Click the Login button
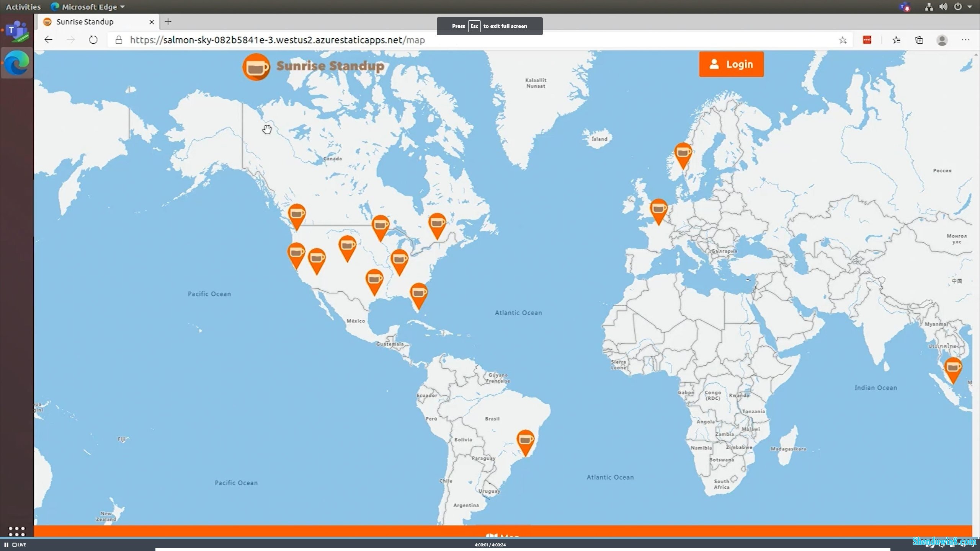 pos(731,65)
